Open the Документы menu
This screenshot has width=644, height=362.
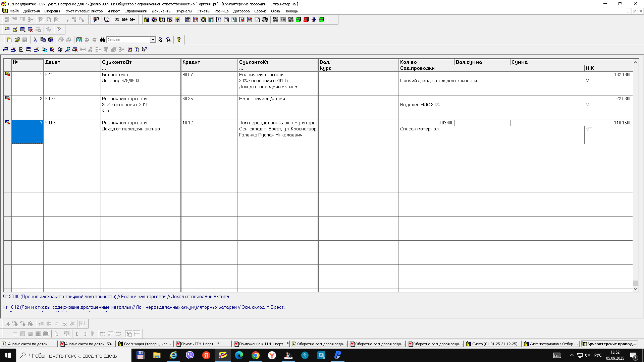(161, 11)
